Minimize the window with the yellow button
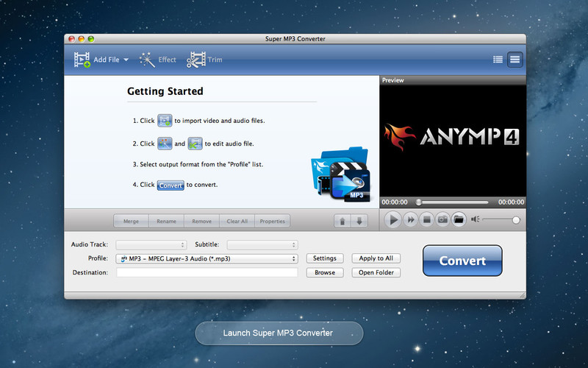 [x=82, y=39]
